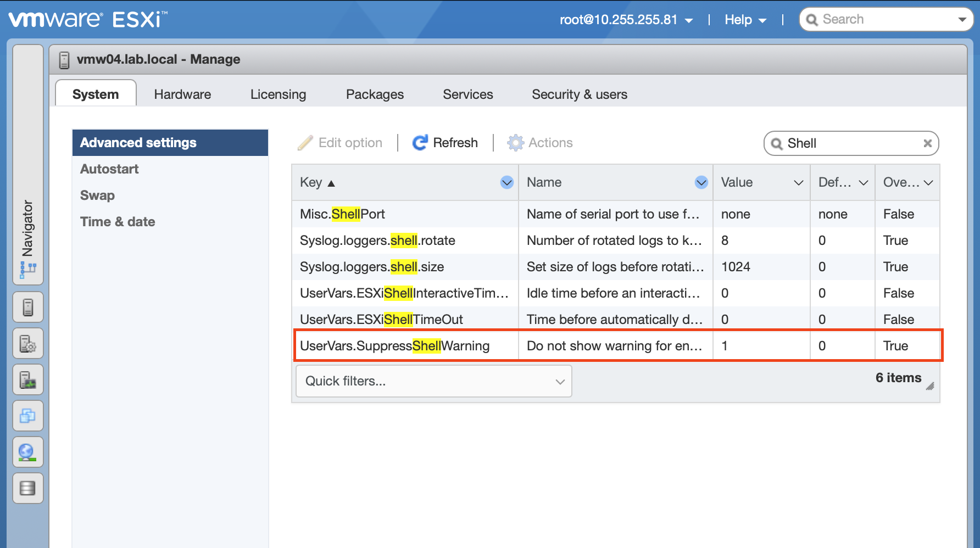980x548 pixels.
Task: Select the UserVars.SuppressShellWarning row
Action: tap(616, 346)
